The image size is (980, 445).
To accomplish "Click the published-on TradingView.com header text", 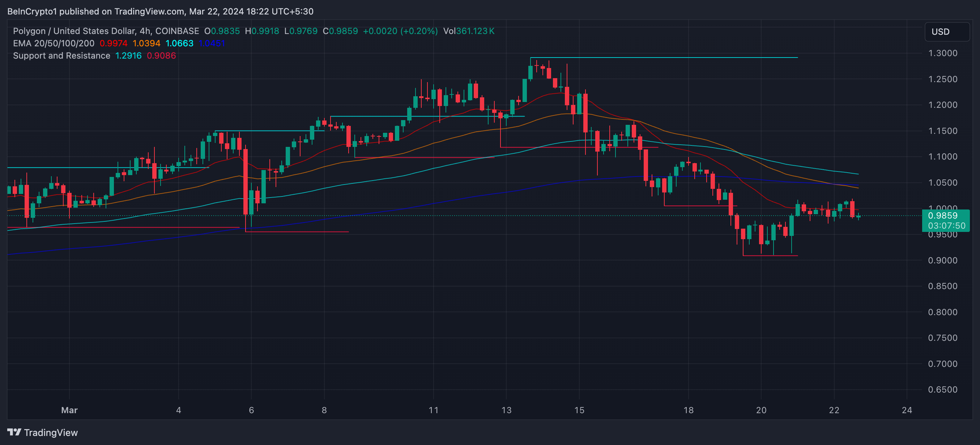I will [160, 12].
